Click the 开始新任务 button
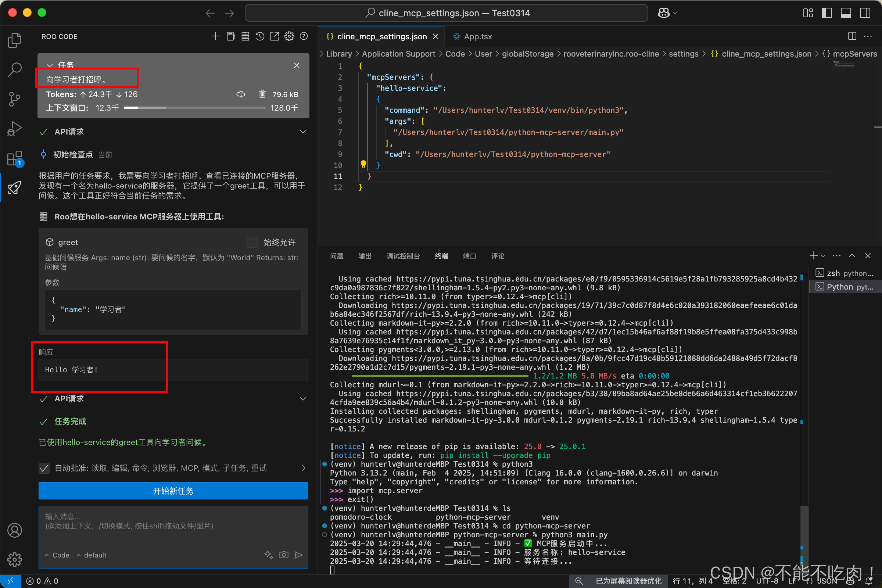Screen dimensions: 882x588 point(173,491)
